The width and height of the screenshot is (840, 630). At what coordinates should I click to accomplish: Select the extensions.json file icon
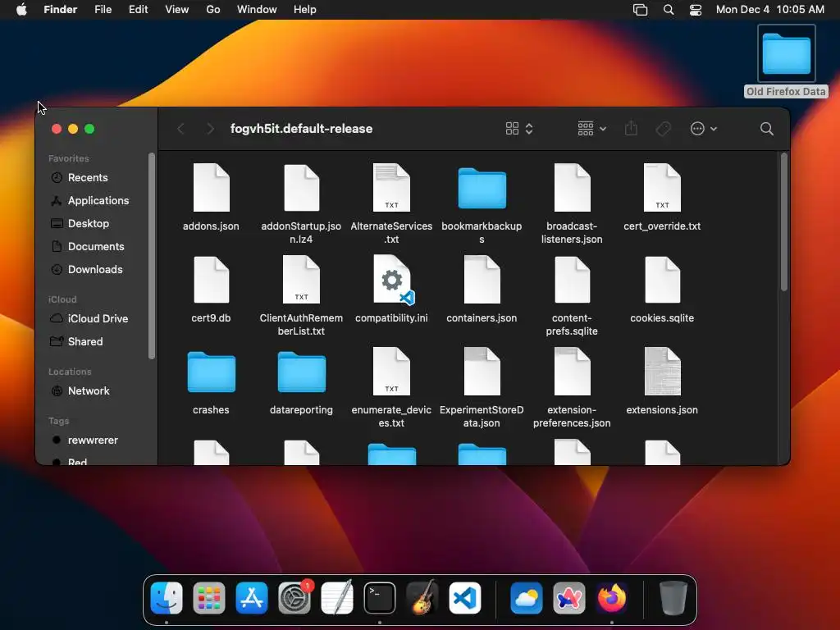point(662,372)
